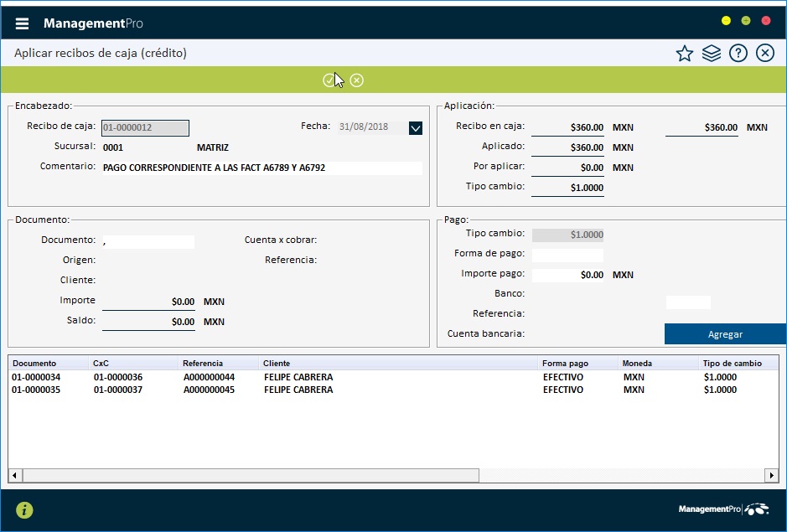787x532 pixels.
Task: Click the Aplicación Tipo cambio value $1.0000
Action: pos(587,188)
